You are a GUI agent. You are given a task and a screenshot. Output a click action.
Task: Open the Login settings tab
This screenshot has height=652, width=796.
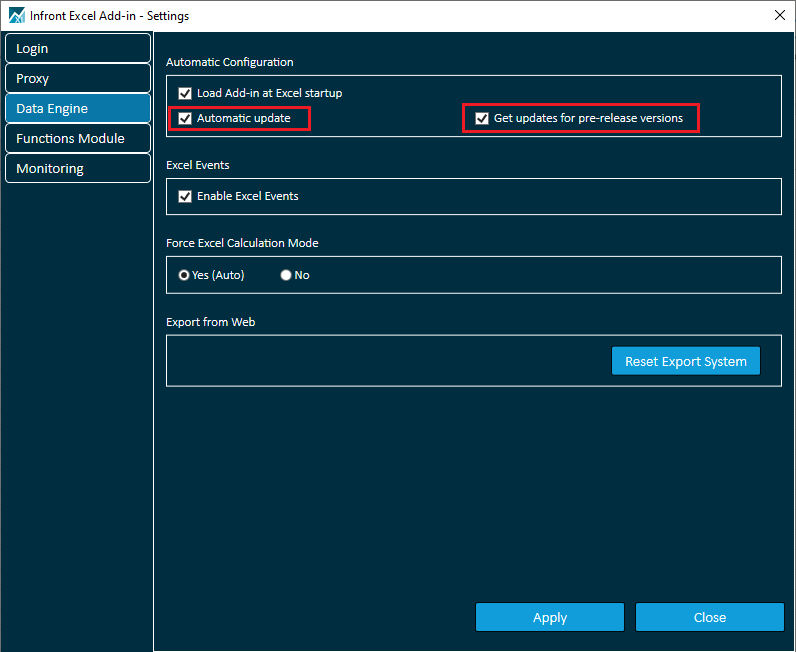pyautogui.click(x=77, y=48)
